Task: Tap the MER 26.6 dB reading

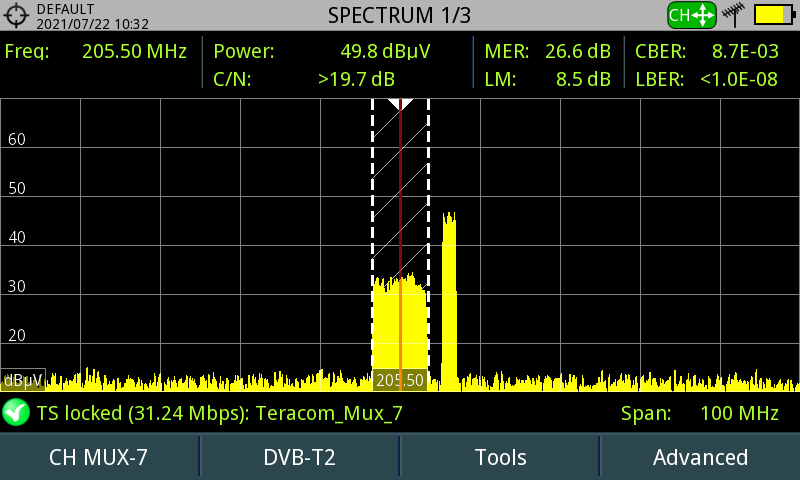Action: (547, 52)
